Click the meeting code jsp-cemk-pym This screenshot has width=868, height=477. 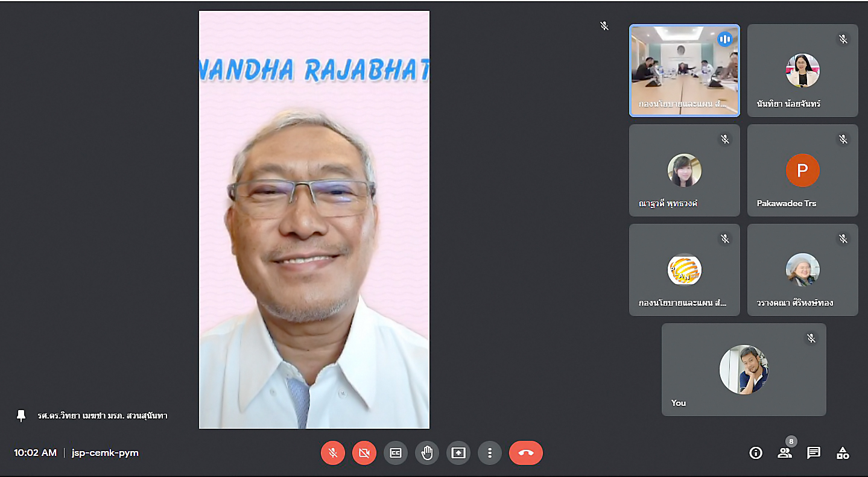pyautogui.click(x=105, y=453)
